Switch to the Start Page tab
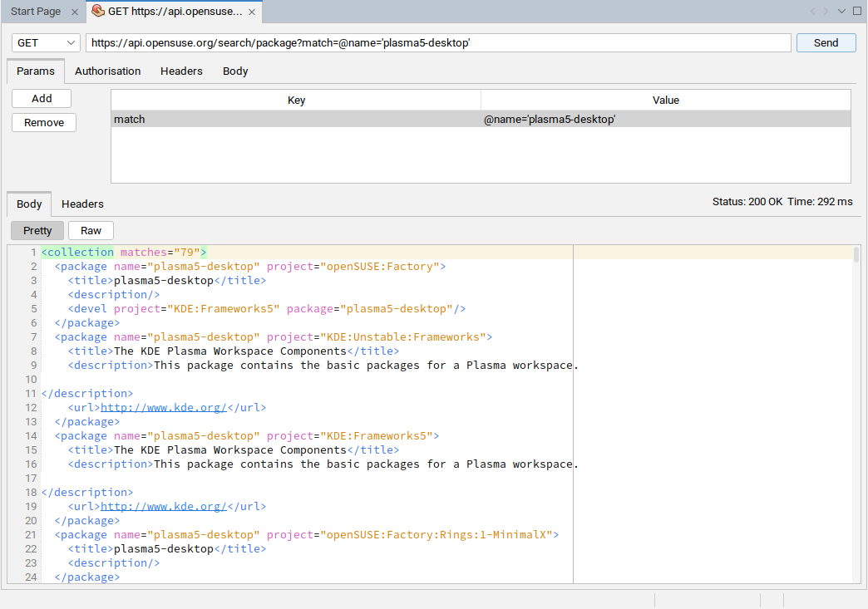Screen dimensions: 868x609 (36, 12)
